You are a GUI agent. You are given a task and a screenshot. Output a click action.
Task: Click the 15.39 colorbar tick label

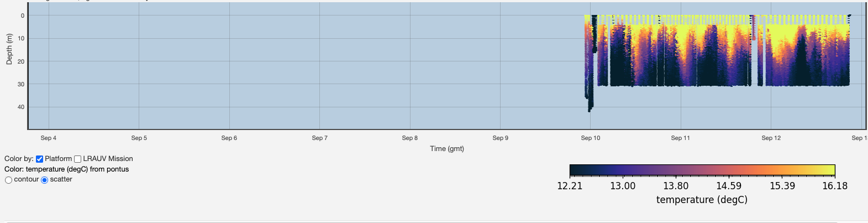pyautogui.click(x=782, y=186)
